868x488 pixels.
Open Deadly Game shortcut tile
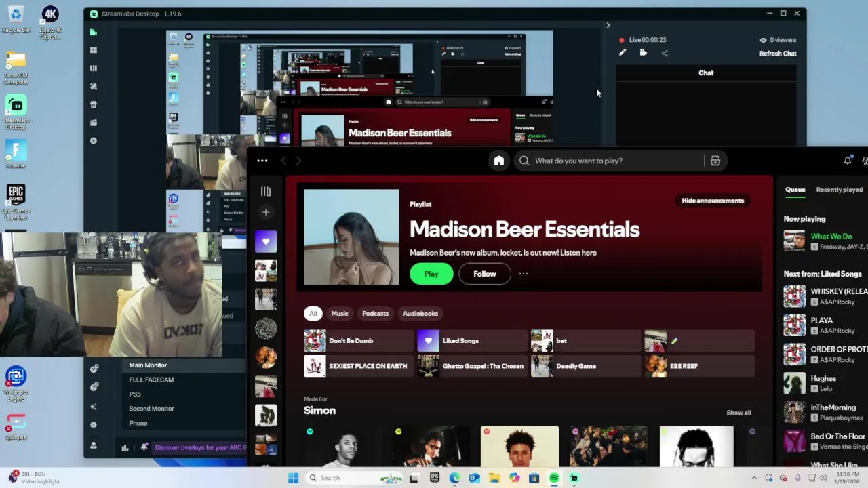tap(586, 366)
